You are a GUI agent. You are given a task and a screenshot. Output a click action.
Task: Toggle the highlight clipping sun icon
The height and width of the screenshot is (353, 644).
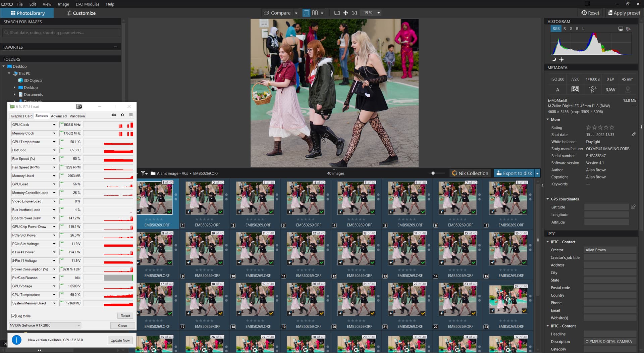click(561, 59)
